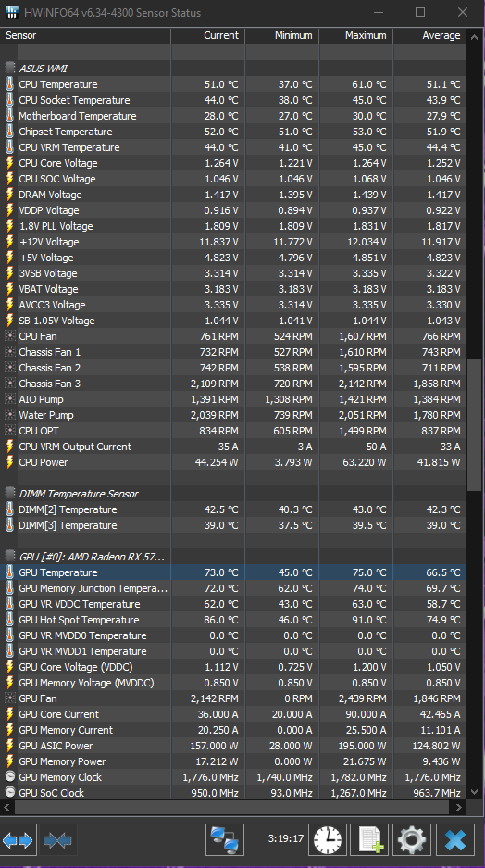Click the 3:19:17 elapsed time readout

pyautogui.click(x=286, y=838)
